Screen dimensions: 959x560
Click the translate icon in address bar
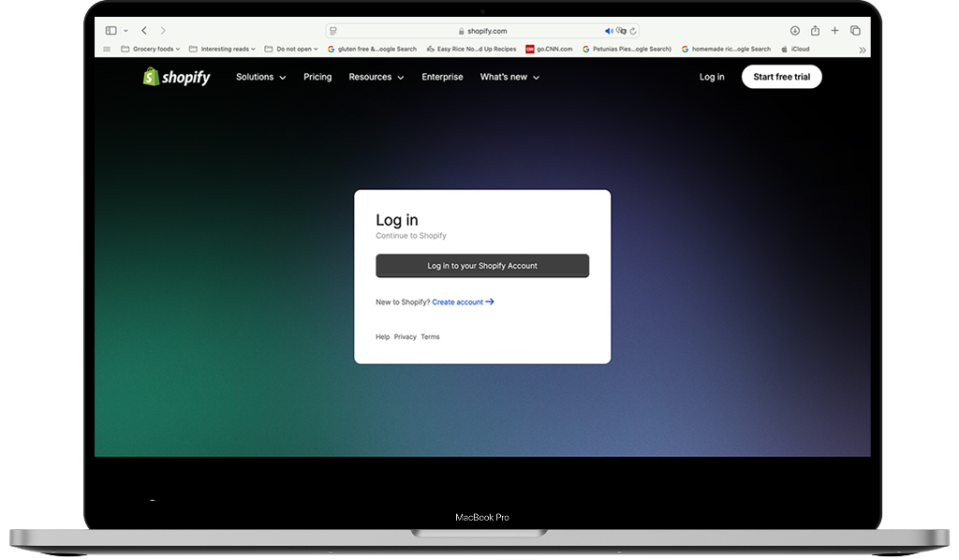point(621,31)
